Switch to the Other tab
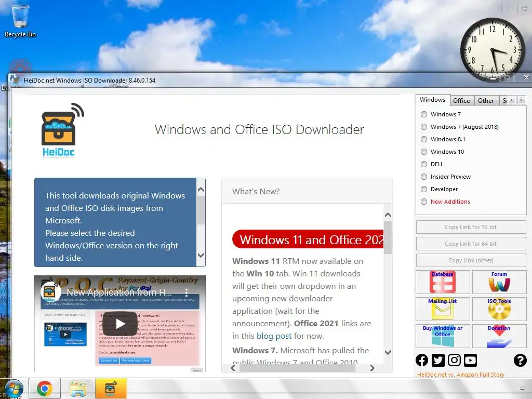Image resolution: width=532 pixels, height=399 pixels. 486,101
